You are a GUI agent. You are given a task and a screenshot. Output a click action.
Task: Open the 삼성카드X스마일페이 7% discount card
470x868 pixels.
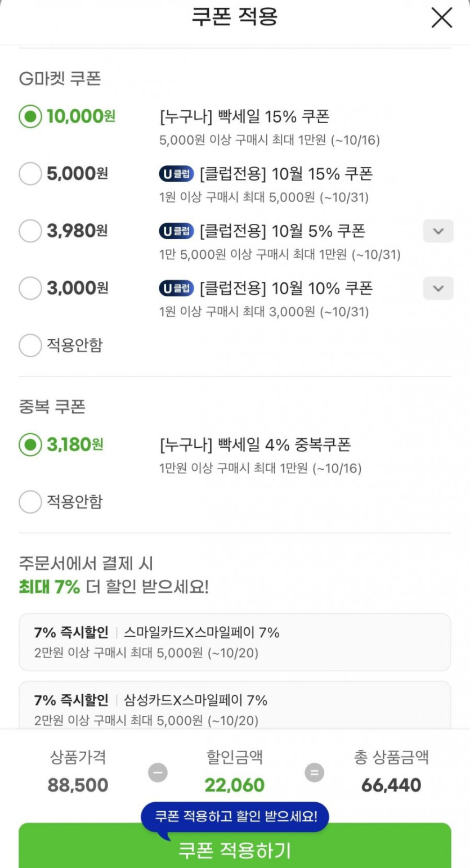pyautogui.click(x=235, y=708)
